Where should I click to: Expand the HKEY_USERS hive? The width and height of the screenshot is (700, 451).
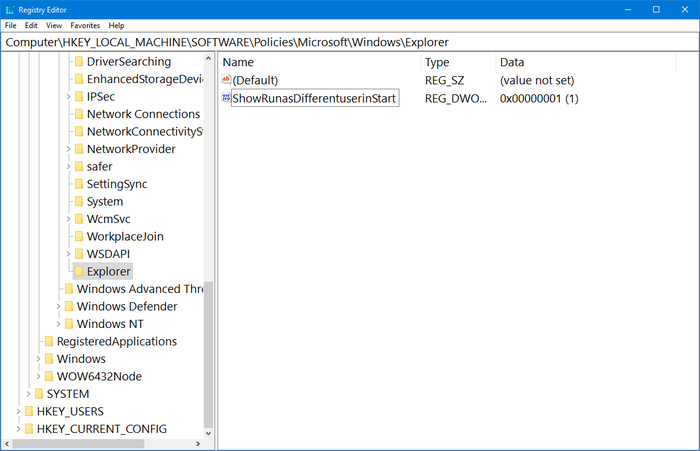18,411
